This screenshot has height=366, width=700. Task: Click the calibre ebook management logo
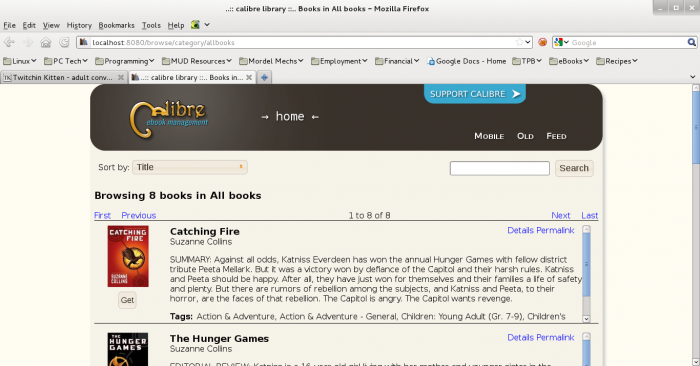[x=168, y=118]
